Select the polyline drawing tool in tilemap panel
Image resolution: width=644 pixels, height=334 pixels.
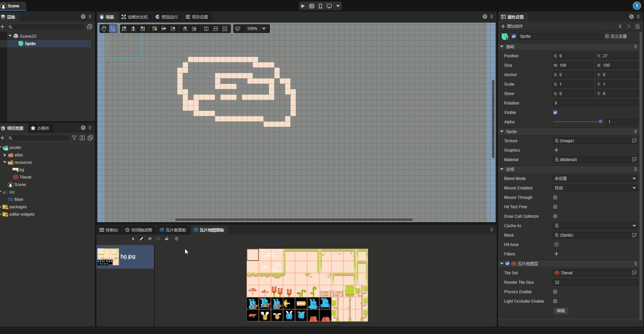tap(150, 239)
